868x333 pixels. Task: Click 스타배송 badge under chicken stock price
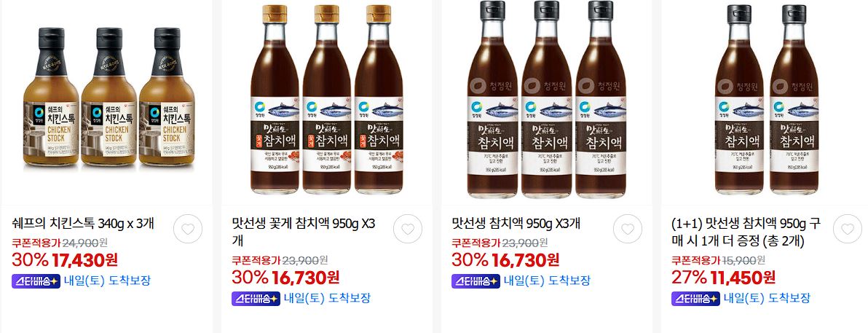[x=36, y=281]
